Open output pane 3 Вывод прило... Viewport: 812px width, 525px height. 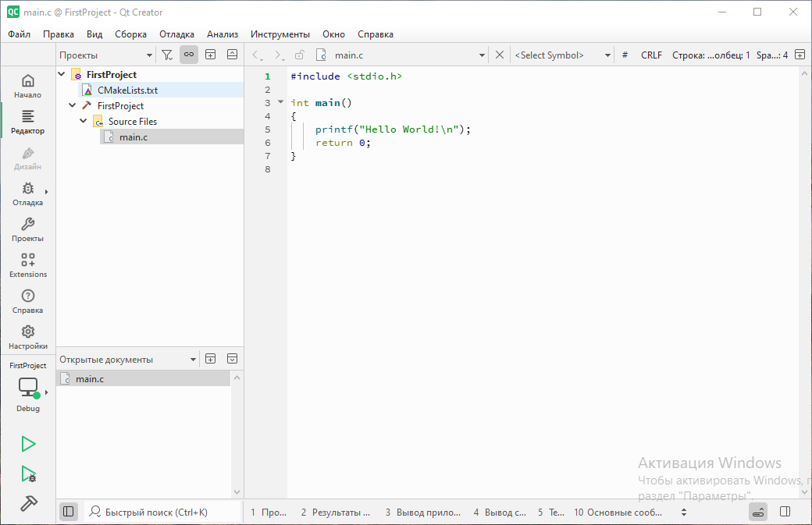423,512
